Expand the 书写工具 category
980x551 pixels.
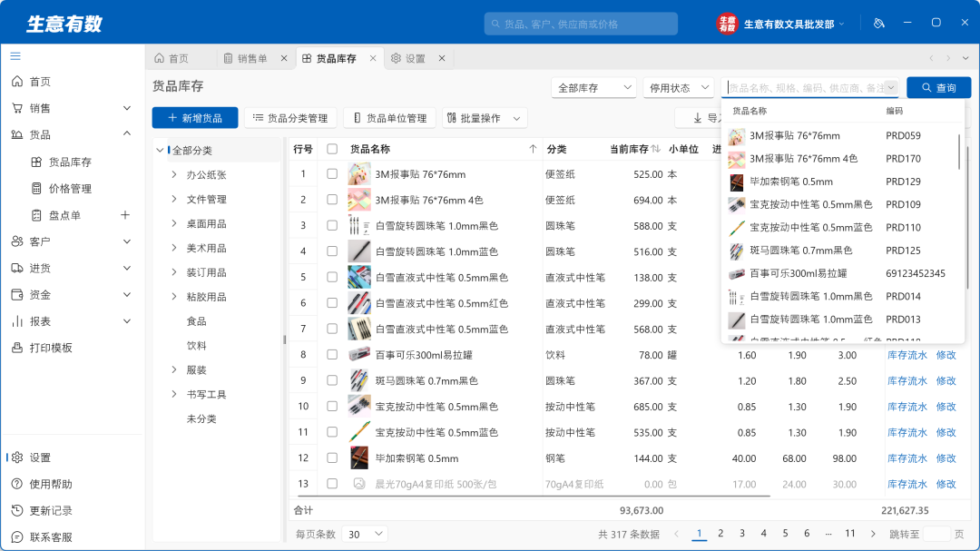pyautogui.click(x=173, y=394)
